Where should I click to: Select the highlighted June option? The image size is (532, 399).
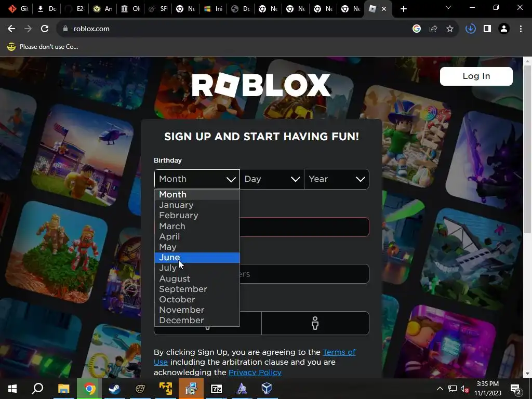197,258
